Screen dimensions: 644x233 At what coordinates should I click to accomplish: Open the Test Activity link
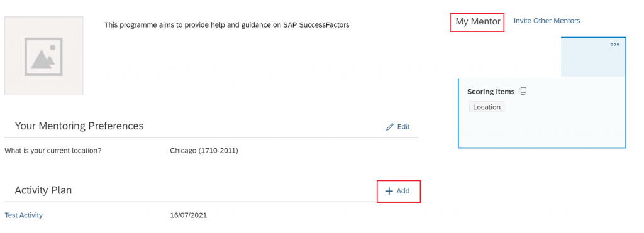click(23, 215)
